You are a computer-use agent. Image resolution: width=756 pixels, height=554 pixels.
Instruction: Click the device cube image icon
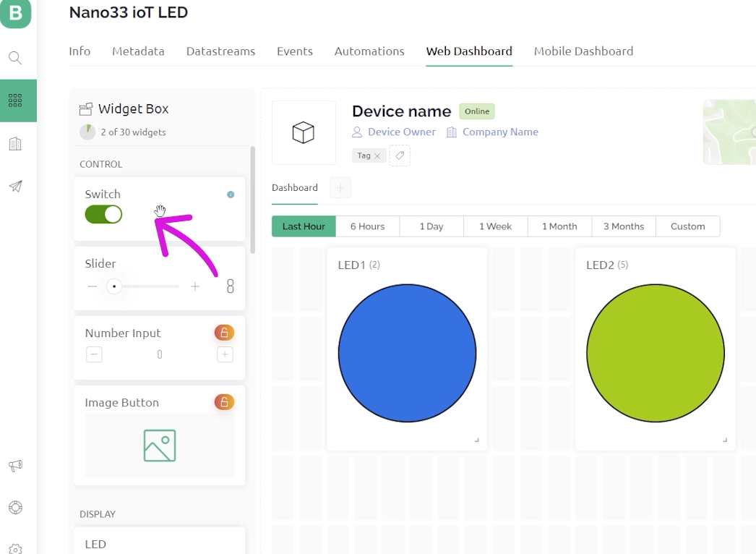point(304,132)
